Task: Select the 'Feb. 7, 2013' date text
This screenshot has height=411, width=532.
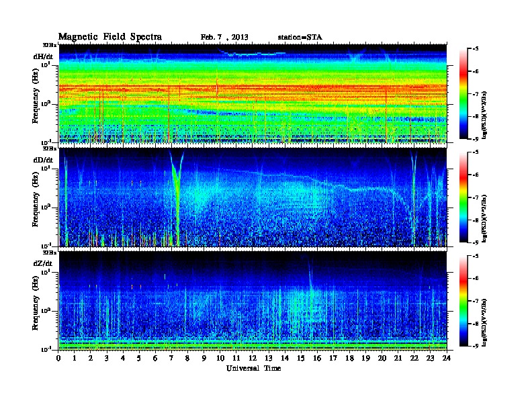Action: point(224,38)
